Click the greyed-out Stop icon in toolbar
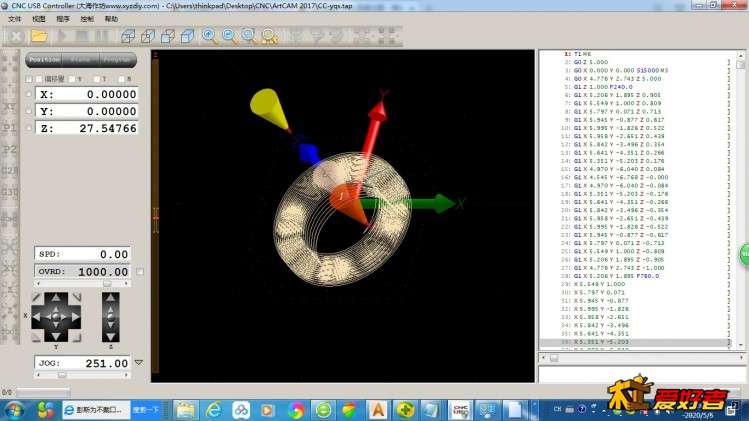This screenshot has width=749, height=421. pyautogui.click(x=82, y=36)
